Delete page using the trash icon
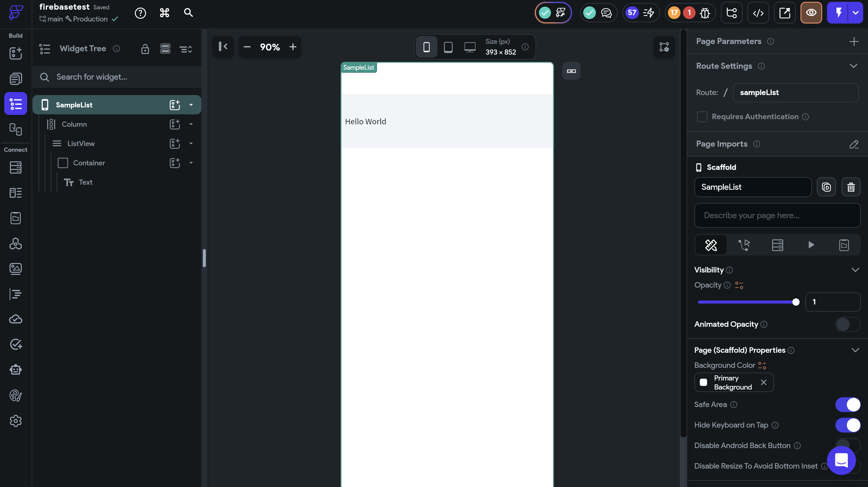 click(851, 187)
